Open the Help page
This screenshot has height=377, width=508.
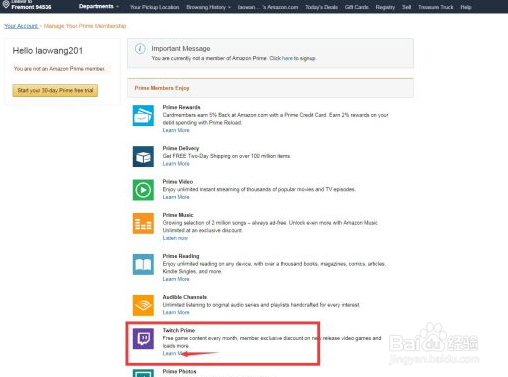pyautogui.click(x=466, y=7)
